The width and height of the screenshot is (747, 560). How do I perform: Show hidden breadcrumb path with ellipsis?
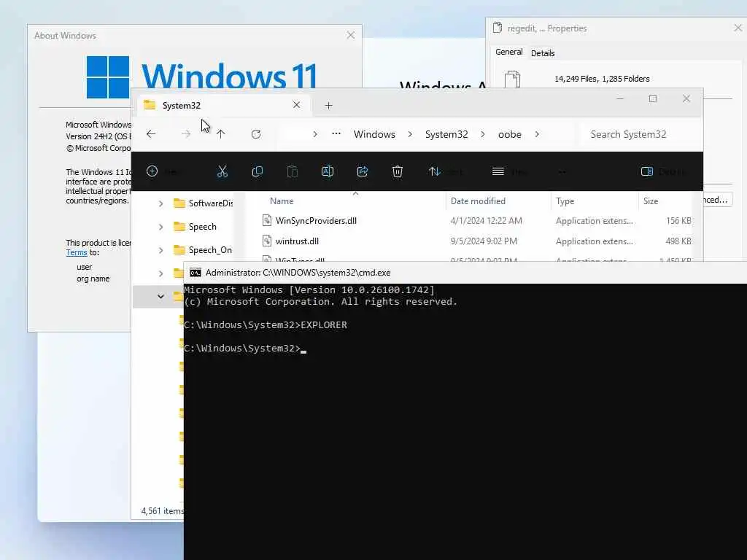[x=336, y=134]
